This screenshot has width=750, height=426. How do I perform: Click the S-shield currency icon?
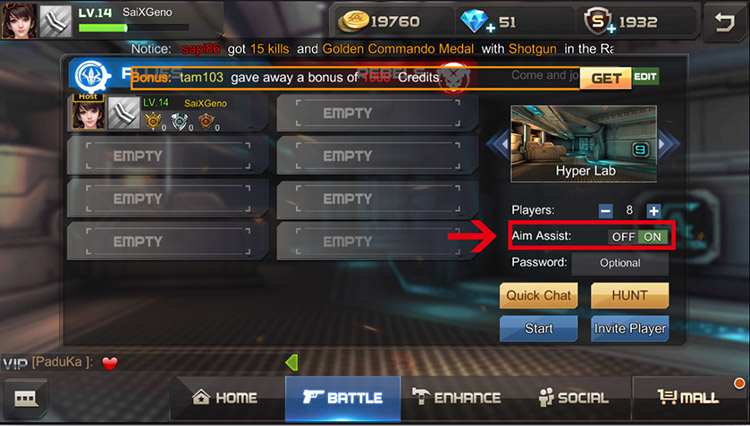[598, 22]
